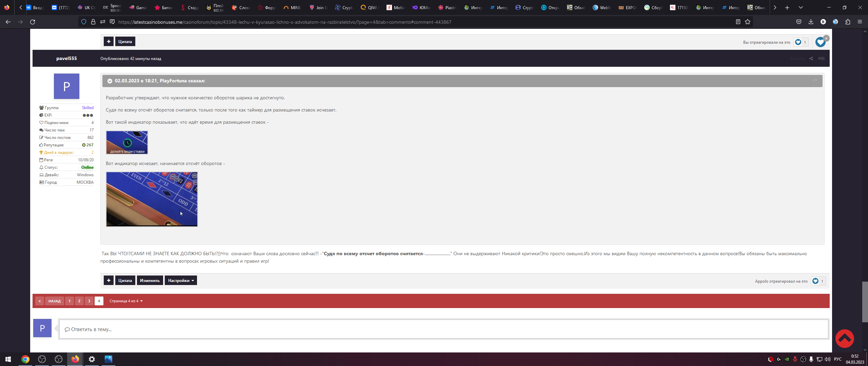
Task: Open the Skilled group link
Action: point(87,108)
